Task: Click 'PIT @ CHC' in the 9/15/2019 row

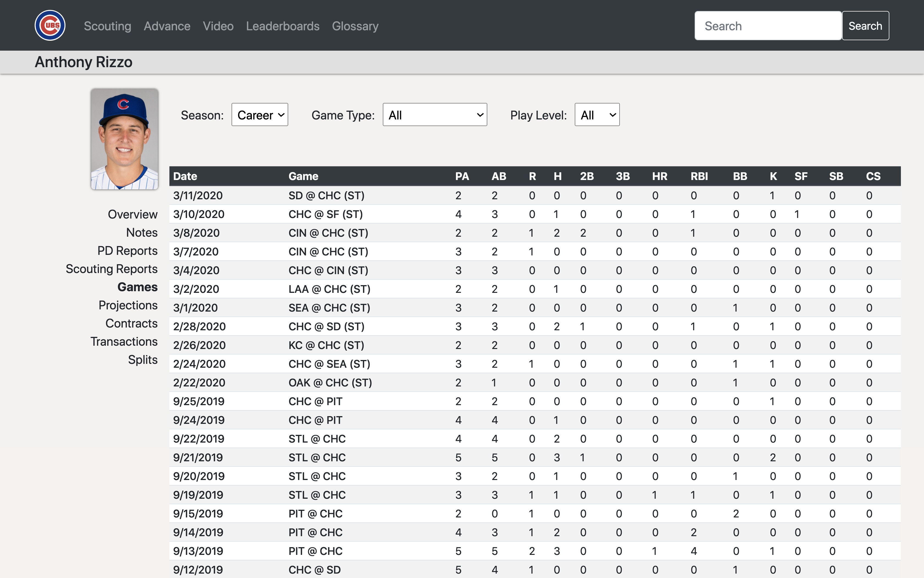Action: click(315, 514)
